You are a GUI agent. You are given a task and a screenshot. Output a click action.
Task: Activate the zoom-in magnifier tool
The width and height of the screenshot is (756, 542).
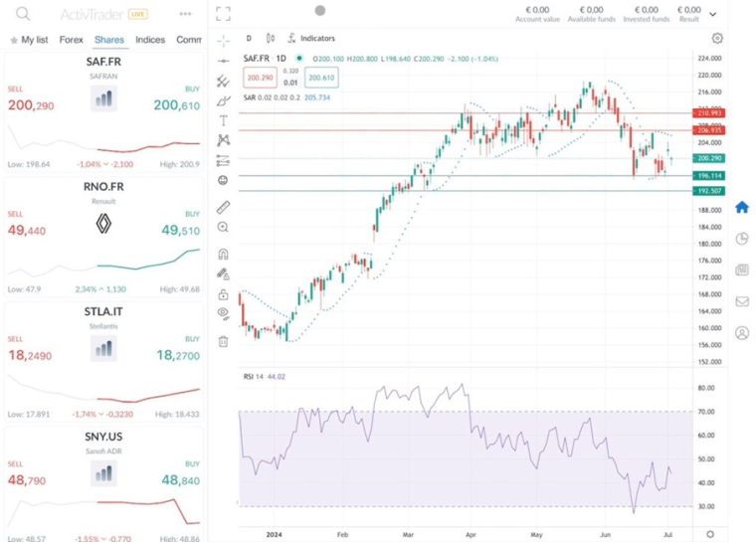click(x=224, y=228)
